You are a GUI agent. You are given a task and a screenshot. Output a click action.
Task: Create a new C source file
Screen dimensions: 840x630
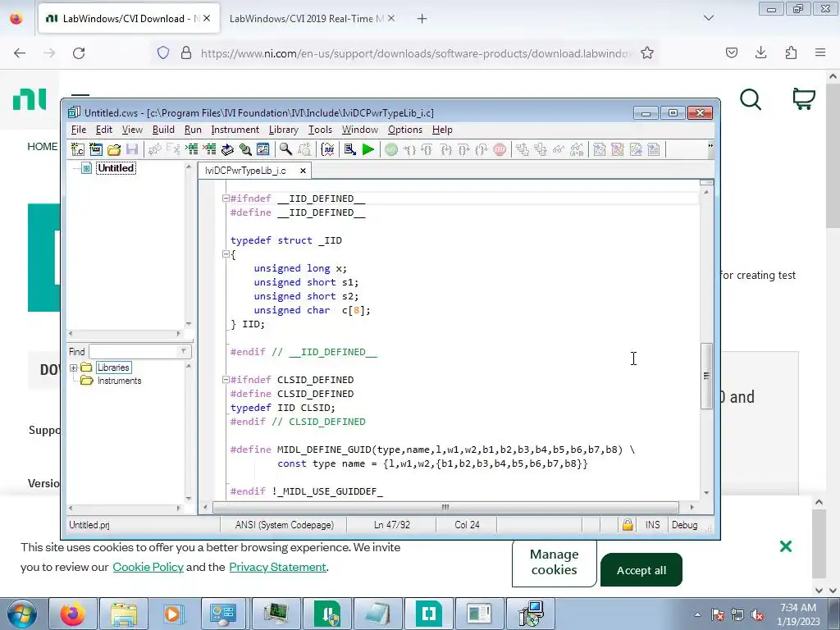(x=78, y=149)
